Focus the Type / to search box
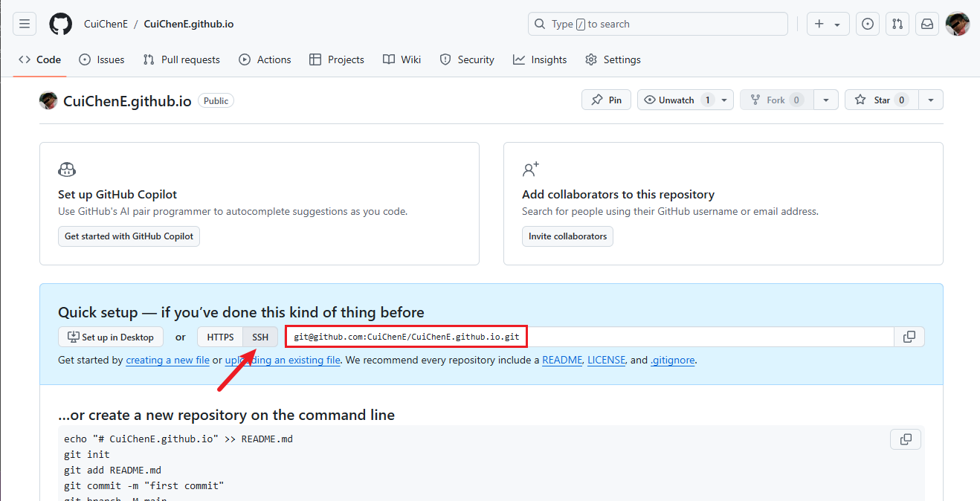980x501 pixels. click(657, 24)
